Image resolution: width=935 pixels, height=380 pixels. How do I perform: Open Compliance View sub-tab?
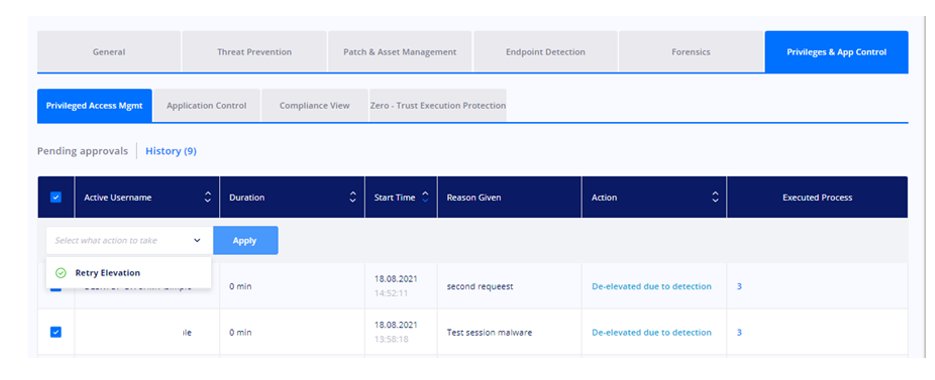point(314,106)
